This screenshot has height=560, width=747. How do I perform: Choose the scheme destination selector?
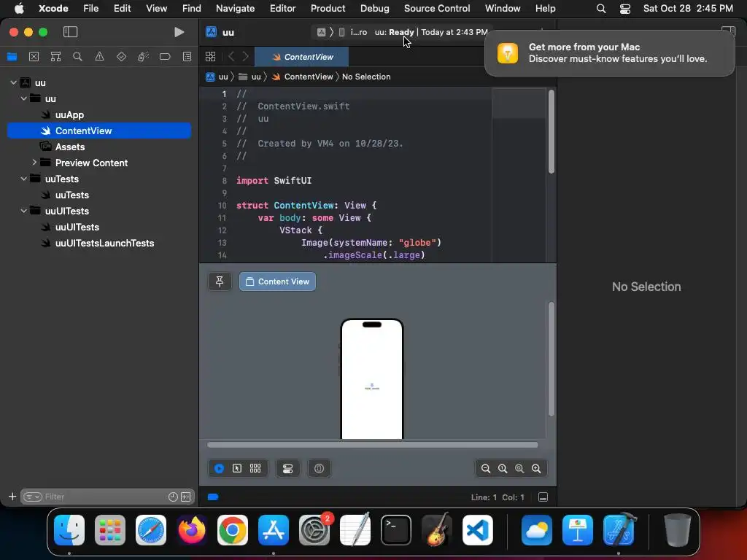point(352,32)
